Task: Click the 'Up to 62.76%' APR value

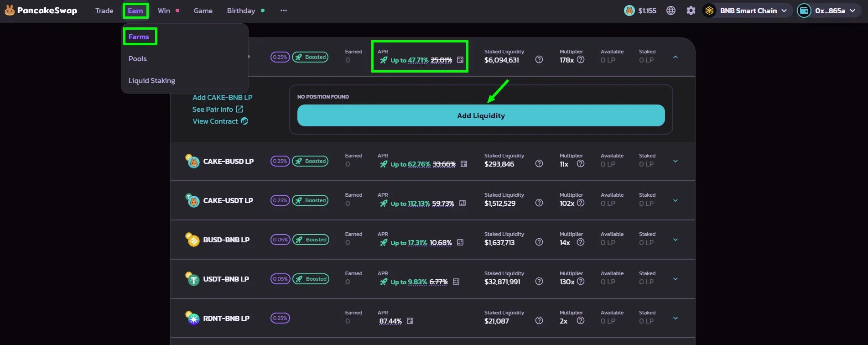Action: pyautogui.click(x=411, y=164)
